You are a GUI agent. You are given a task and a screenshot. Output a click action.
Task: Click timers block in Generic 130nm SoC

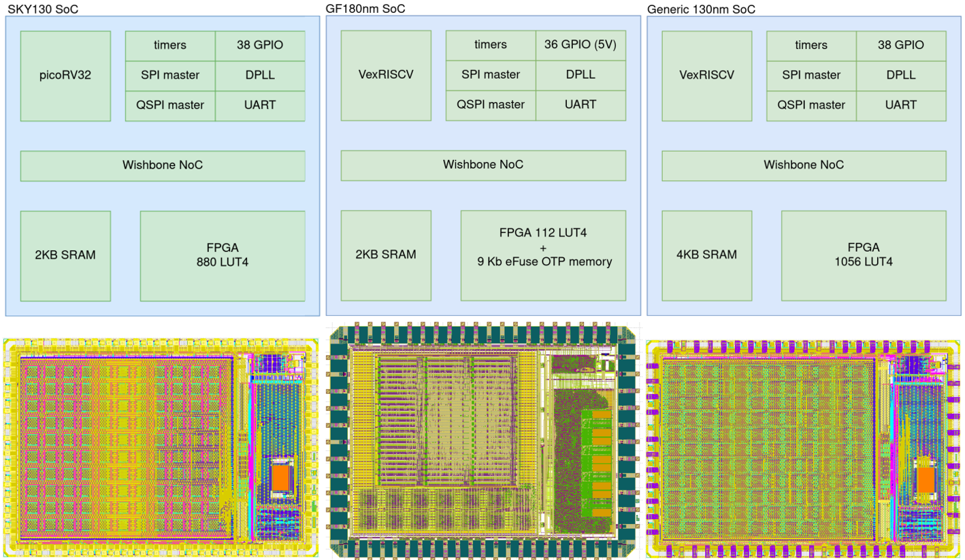(812, 46)
